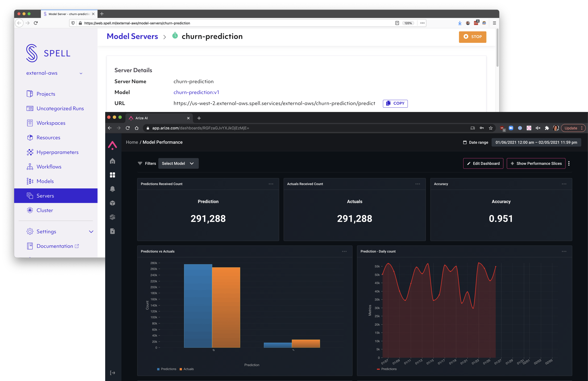This screenshot has height=381, width=588.
Task: Click the orange STOP server button
Action: pyautogui.click(x=472, y=37)
